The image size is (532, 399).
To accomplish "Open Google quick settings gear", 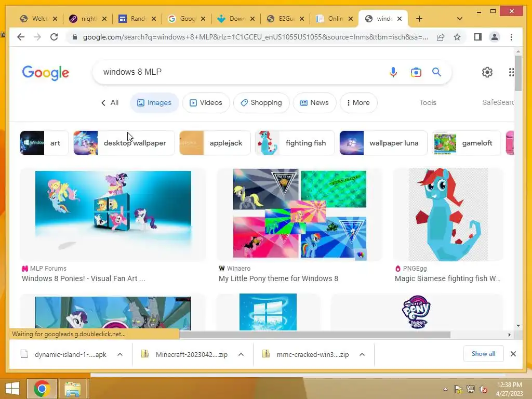I will tap(487, 72).
